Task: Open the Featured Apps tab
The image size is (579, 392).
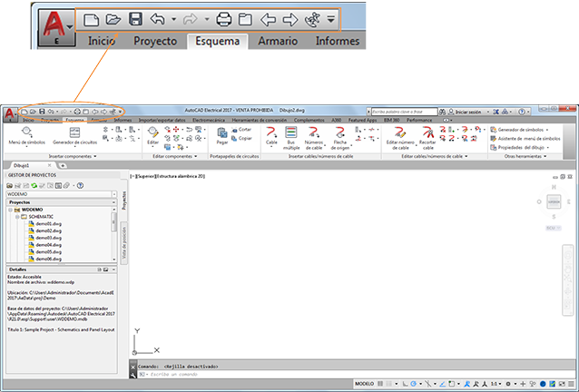Action: pos(363,121)
